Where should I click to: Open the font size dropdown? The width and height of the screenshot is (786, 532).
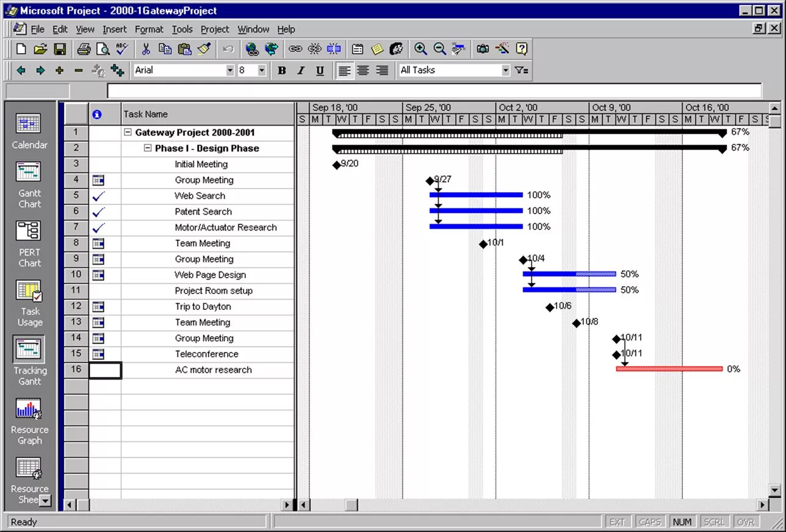point(262,71)
